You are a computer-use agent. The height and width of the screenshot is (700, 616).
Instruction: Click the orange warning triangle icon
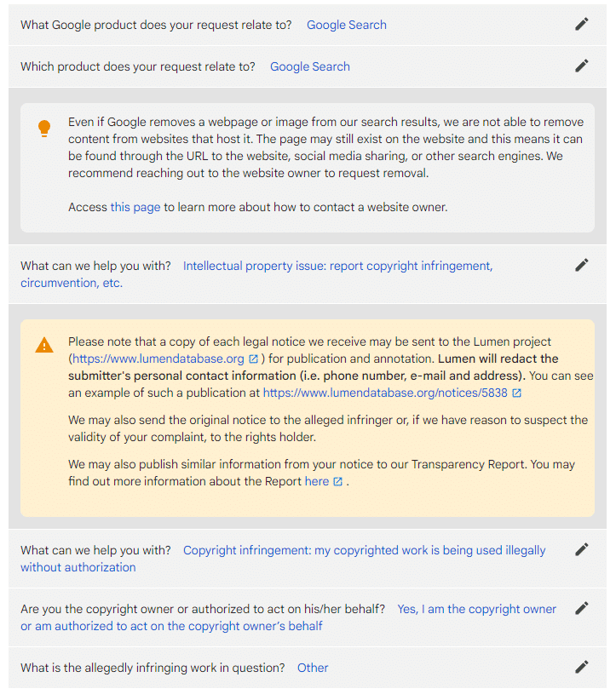click(44, 346)
